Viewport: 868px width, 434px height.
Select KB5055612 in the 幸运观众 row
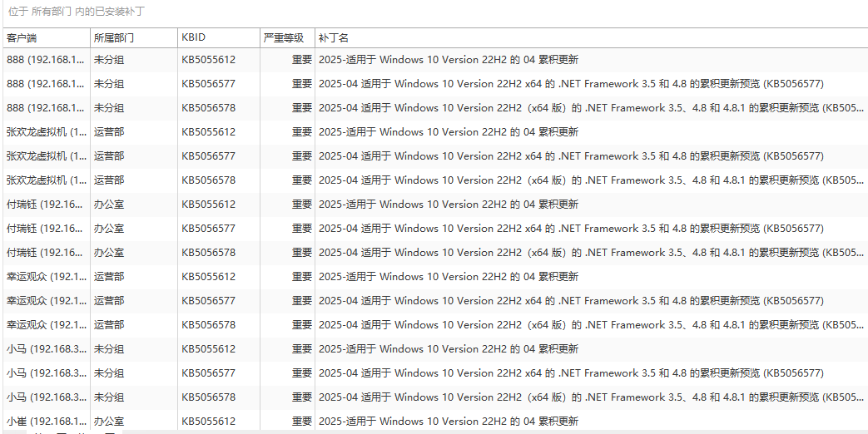click(209, 276)
